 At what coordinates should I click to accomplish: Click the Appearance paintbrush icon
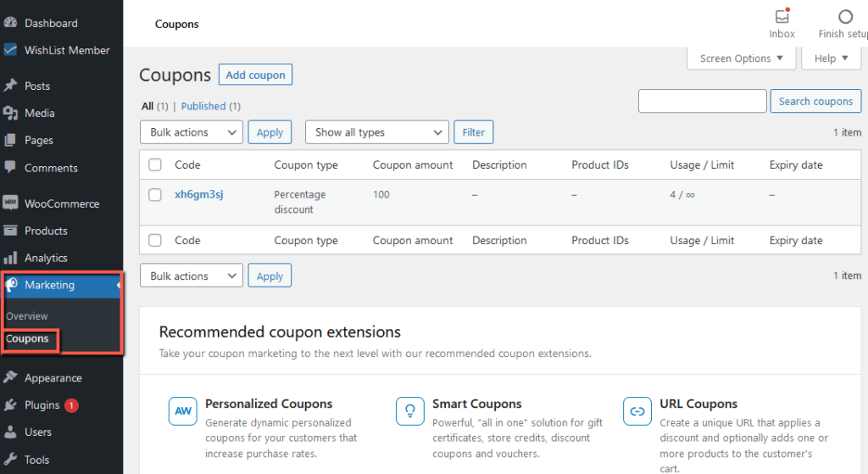click(10, 377)
